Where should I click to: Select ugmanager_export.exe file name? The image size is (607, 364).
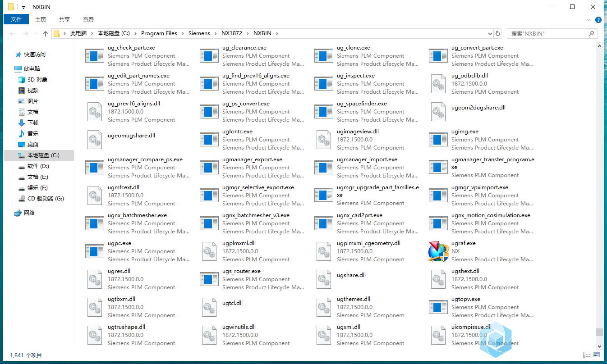pos(252,159)
